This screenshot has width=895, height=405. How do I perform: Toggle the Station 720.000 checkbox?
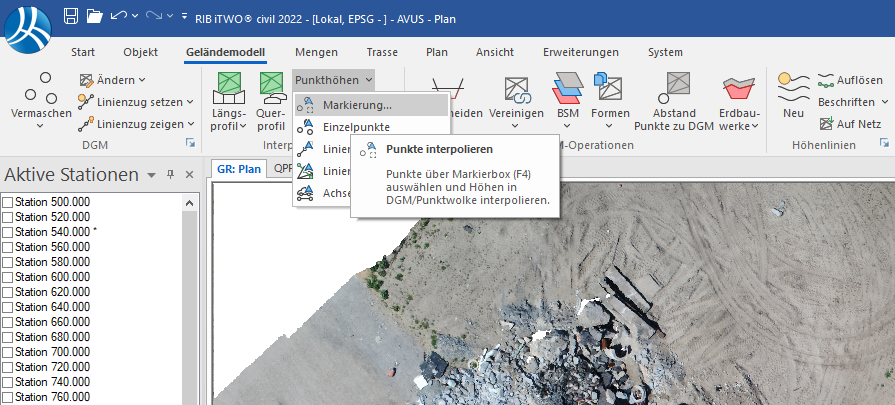8,367
